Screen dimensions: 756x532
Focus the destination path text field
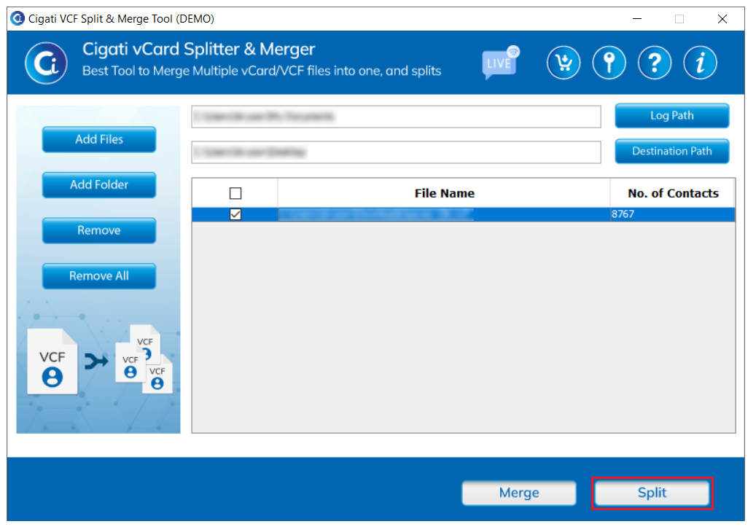(x=396, y=152)
